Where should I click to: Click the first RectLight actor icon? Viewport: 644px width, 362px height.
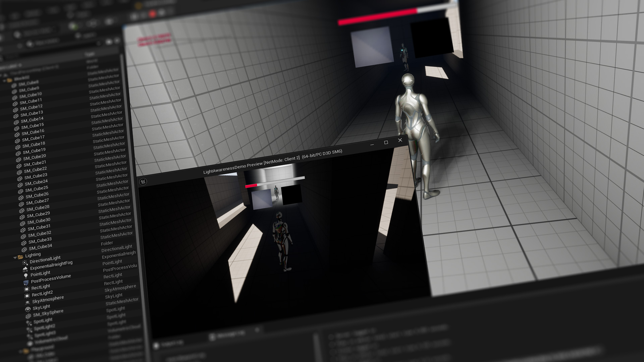coord(27,289)
